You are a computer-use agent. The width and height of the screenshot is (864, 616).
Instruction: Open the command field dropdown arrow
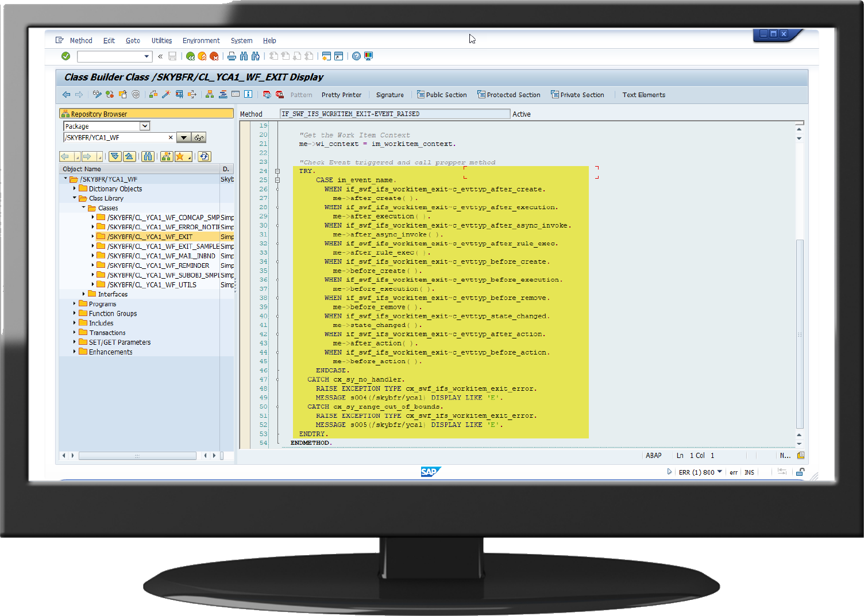click(146, 56)
